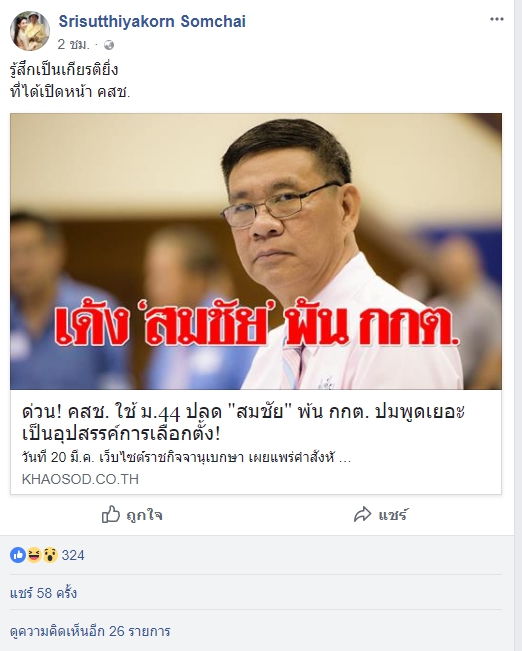The height and width of the screenshot is (651, 522).
Task: Click the ถูกใจ like button label
Action: [145, 515]
